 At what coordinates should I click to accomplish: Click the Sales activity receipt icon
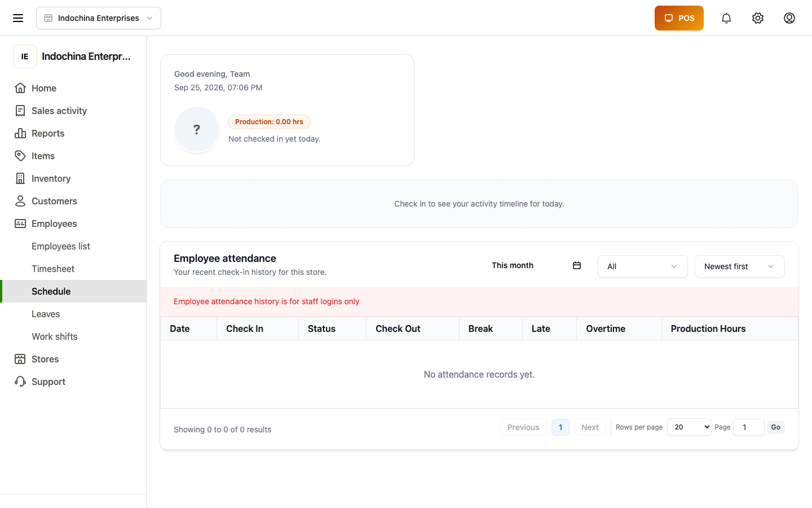tap(20, 111)
